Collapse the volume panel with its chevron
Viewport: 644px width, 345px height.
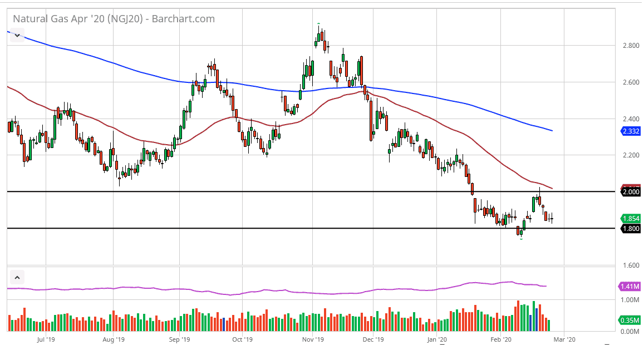(17, 277)
